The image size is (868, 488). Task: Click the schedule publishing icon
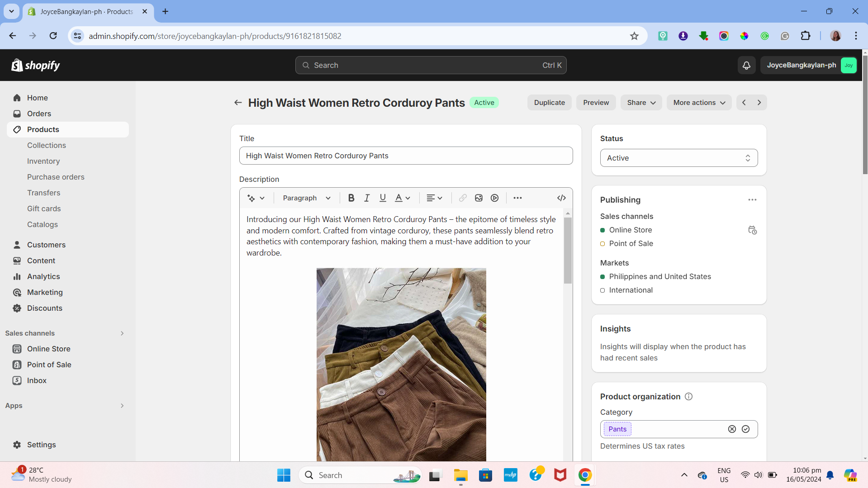[752, 230]
